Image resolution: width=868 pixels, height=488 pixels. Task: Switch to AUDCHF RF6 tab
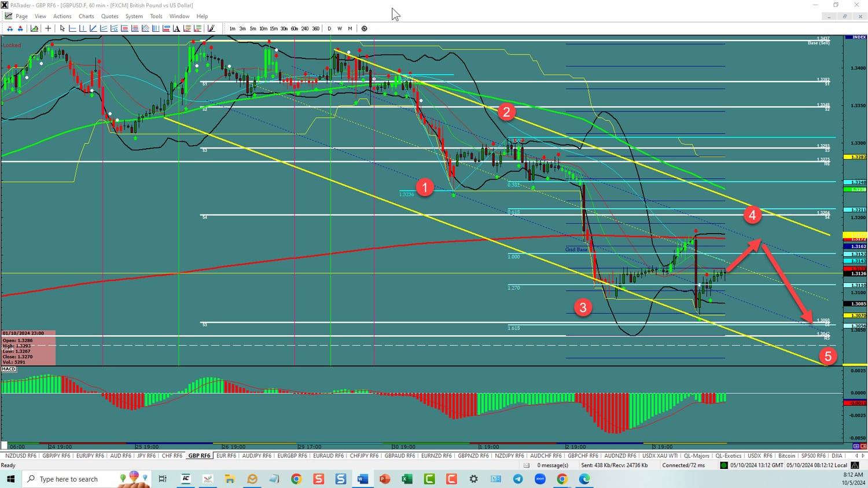click(x=546, y=456)
